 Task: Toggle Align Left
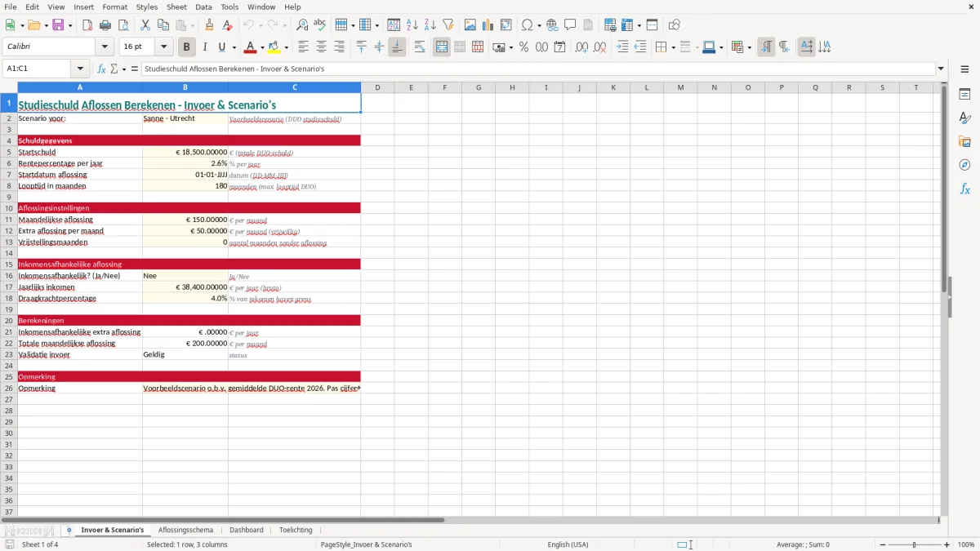point(303,47)
